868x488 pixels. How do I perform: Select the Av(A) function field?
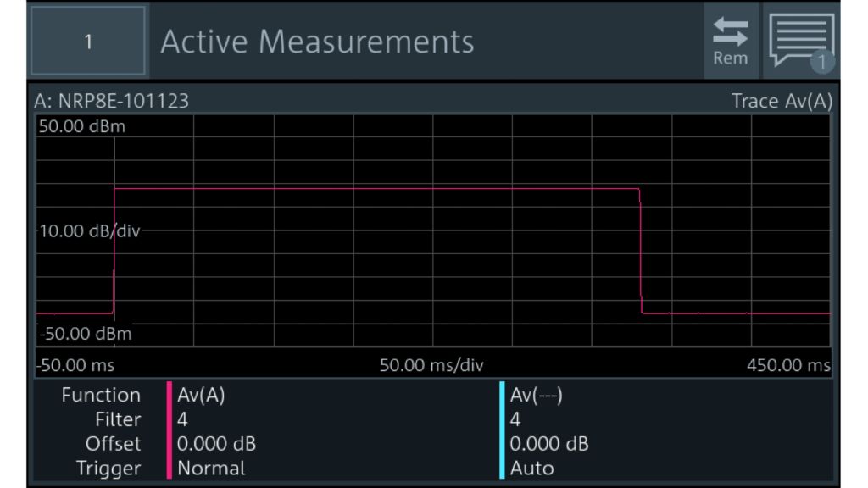pos(201,395)
